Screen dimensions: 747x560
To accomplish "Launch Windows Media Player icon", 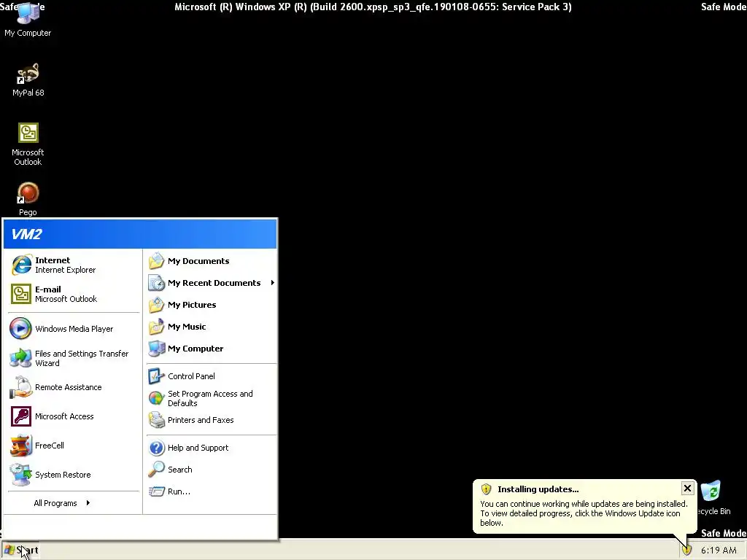I will pos(20,329).
